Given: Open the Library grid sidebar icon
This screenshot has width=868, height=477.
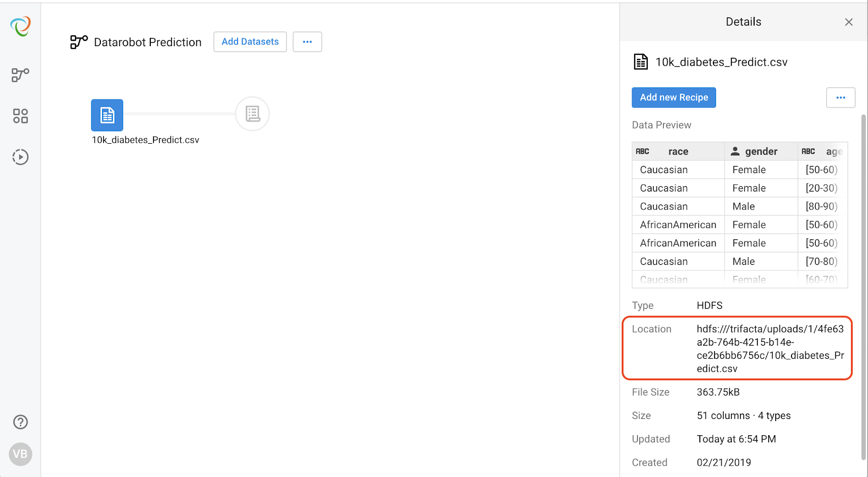Looking at the screenshot, I should click(x=21, y=116).
